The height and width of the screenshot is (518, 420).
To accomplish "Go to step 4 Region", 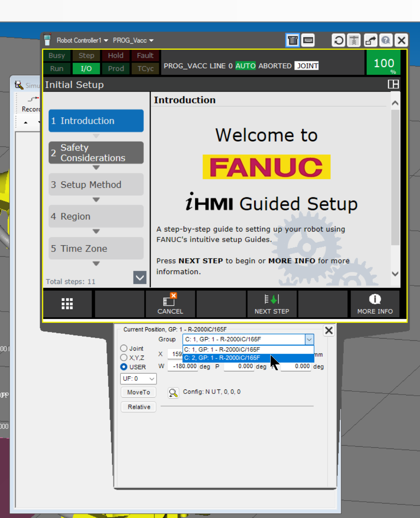I will point(96,217).
